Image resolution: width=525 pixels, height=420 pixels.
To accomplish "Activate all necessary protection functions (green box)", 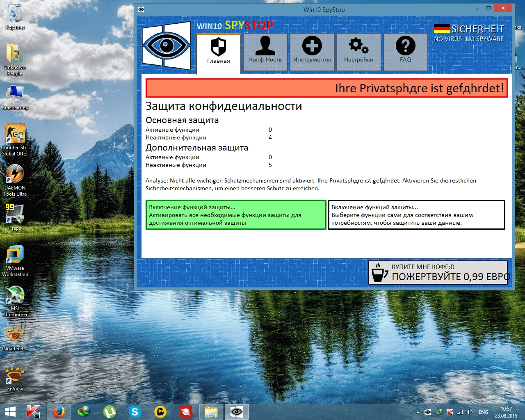I will [236, 215].
